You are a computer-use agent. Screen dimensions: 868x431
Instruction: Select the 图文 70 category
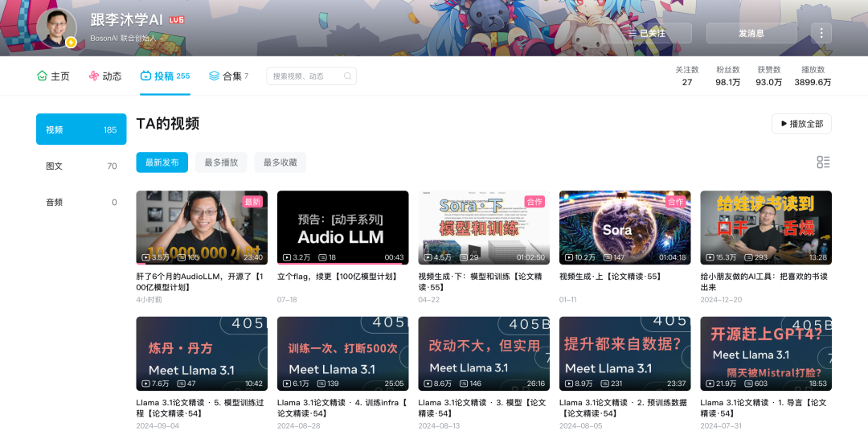pos(81,166)
